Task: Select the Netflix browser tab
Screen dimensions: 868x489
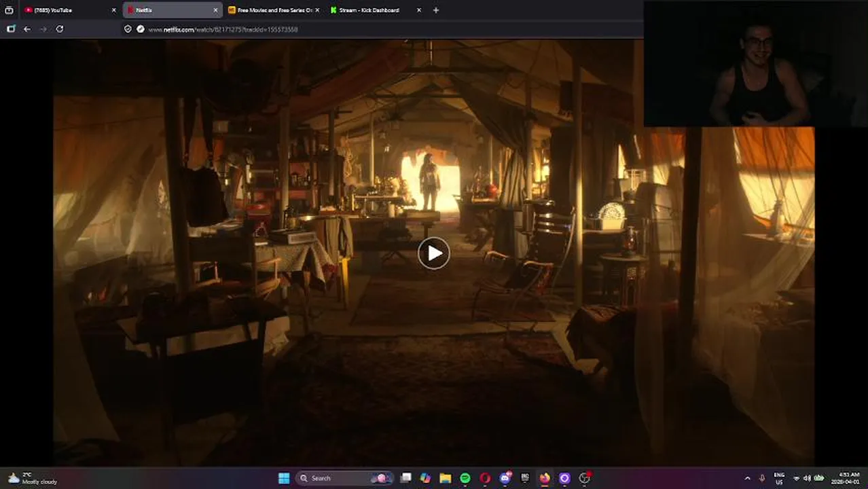Action: pos(173,10)
